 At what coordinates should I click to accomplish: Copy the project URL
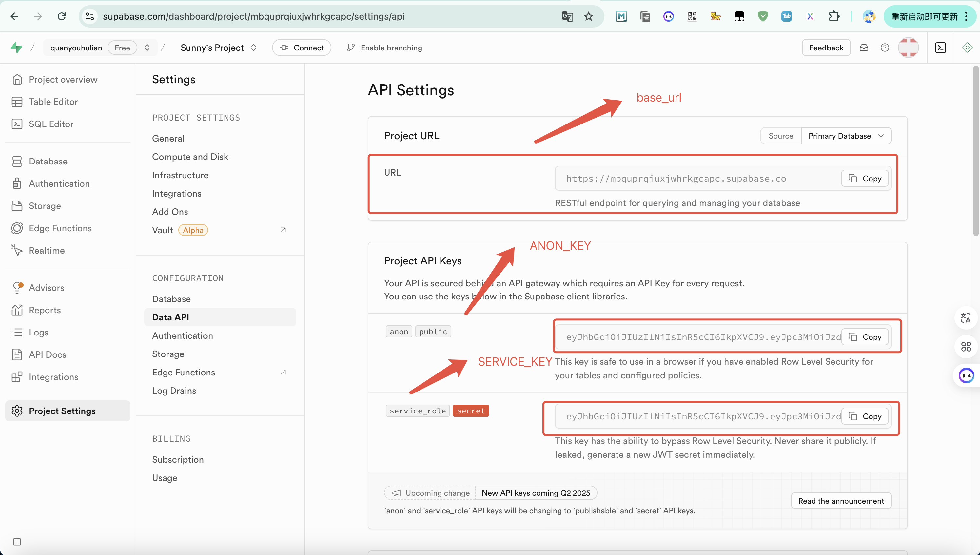click(x=864, y=178)
